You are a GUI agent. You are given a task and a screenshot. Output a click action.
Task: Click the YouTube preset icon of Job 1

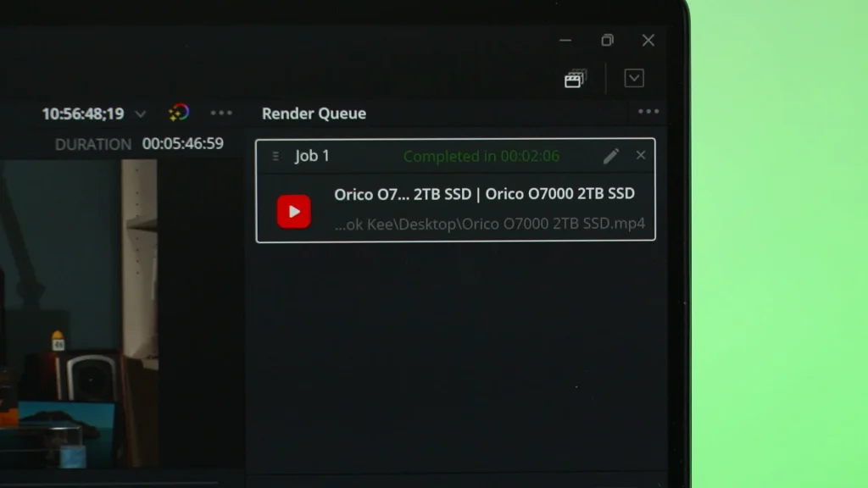pyautogui.click(x=294, y=211)
